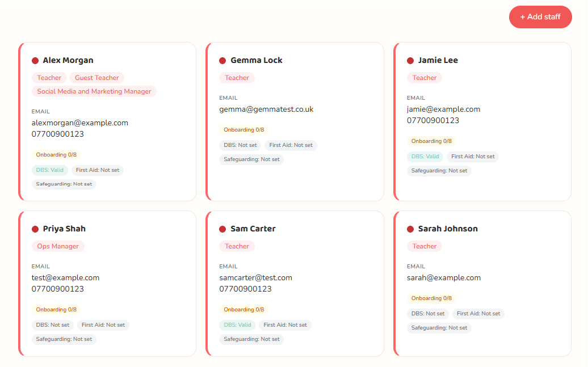Click Gemma Lock's Safeguarding: Not set badge
The image size is (588, 367).
coord(251,159)
